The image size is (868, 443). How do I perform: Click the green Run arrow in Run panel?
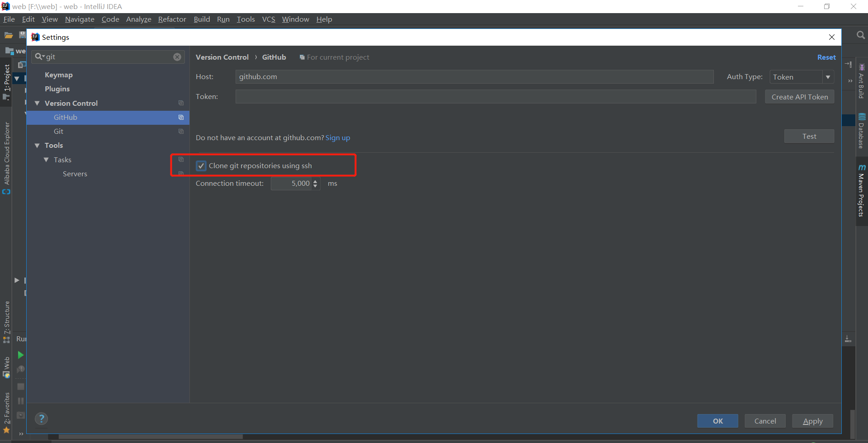[20, 355]
